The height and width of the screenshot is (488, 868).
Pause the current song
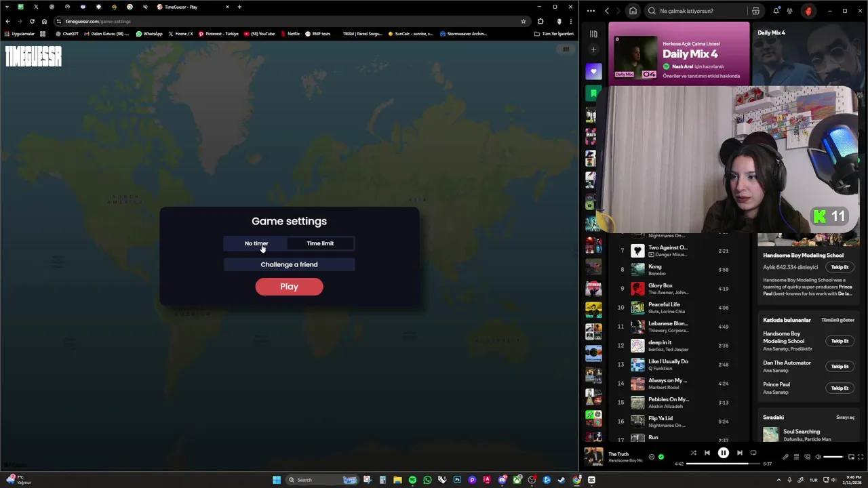(x=723, y=453)
